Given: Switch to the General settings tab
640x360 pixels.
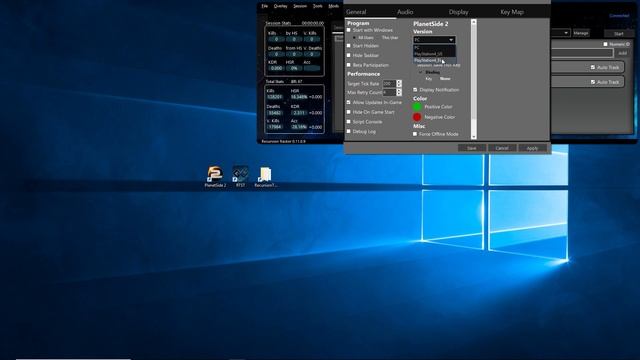Looking at the screenshot, I should pyautogui.click(x=356, y=12).
